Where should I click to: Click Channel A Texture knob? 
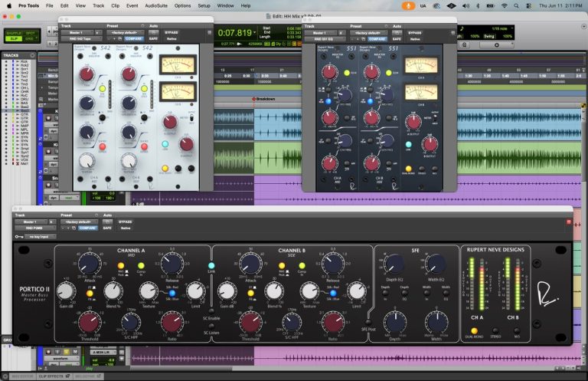[149, 291]
